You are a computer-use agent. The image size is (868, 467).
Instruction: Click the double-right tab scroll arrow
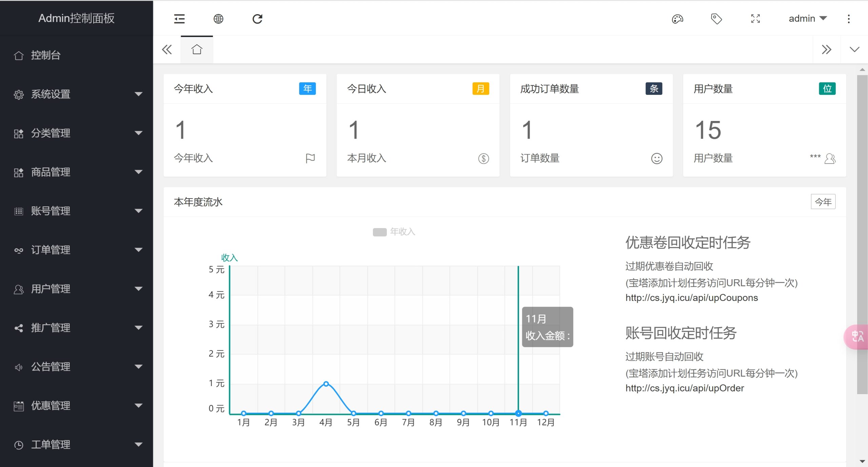click(827, 49)
